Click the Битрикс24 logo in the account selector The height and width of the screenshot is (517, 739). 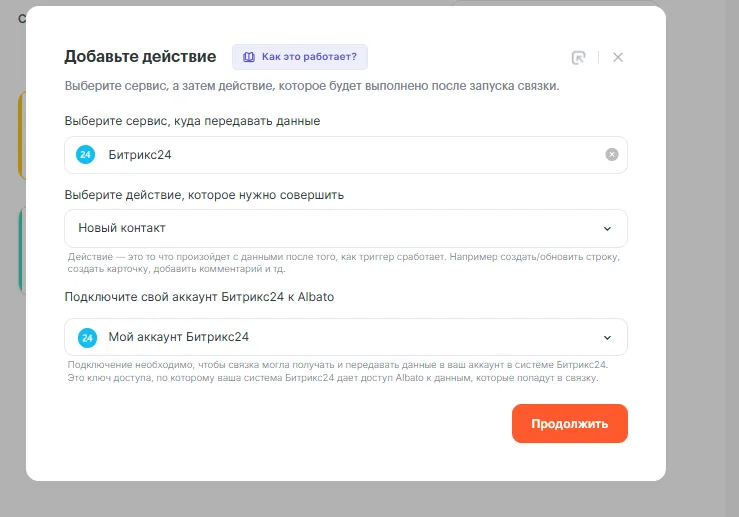[86, 337]
